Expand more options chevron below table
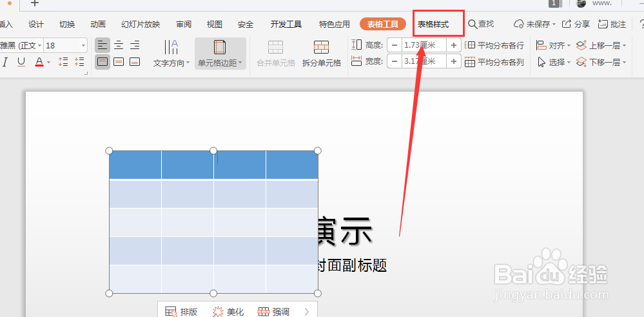The image size is (644, 317). click(307, 312)
